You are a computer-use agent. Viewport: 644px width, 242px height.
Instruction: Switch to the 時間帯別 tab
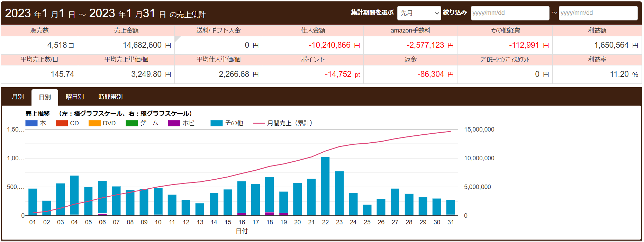tap(110, 97)
